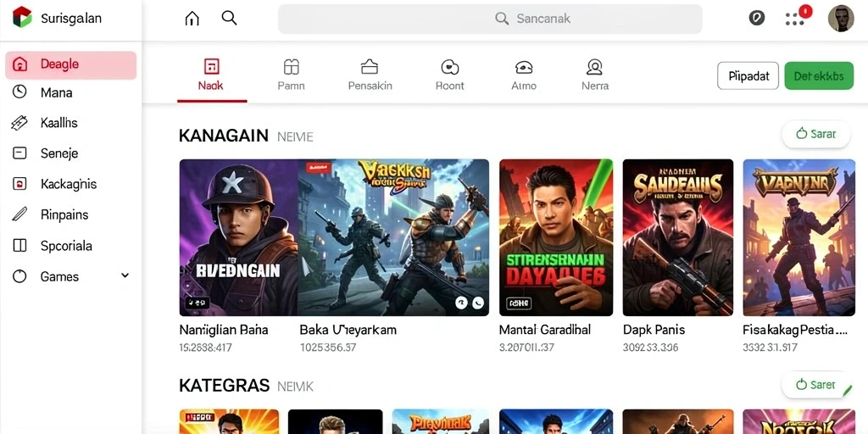Go to home via house icon

(x=192, y=19)
